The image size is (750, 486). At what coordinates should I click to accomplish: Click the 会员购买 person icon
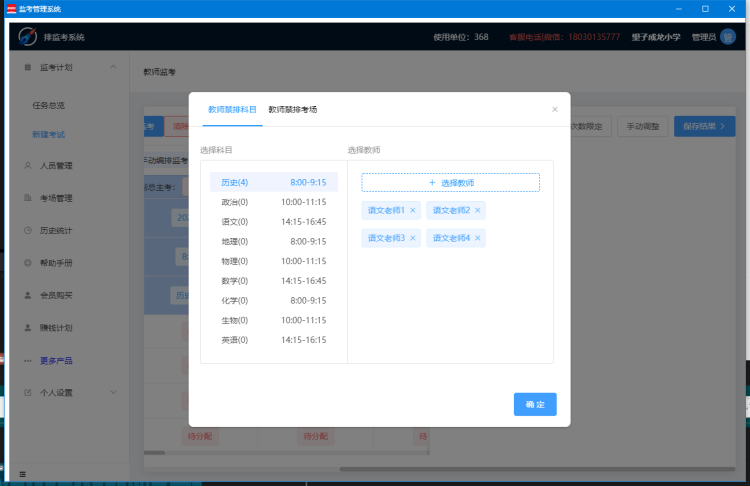pos(28,295)
